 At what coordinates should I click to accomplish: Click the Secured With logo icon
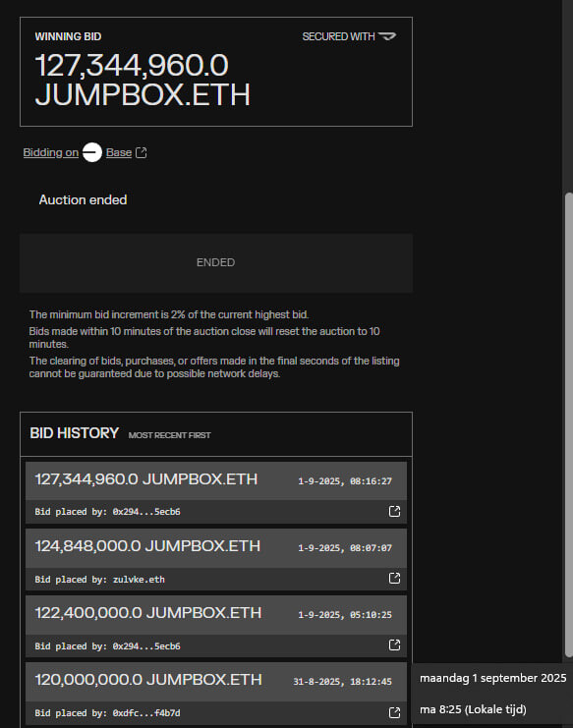click(387, 36)
